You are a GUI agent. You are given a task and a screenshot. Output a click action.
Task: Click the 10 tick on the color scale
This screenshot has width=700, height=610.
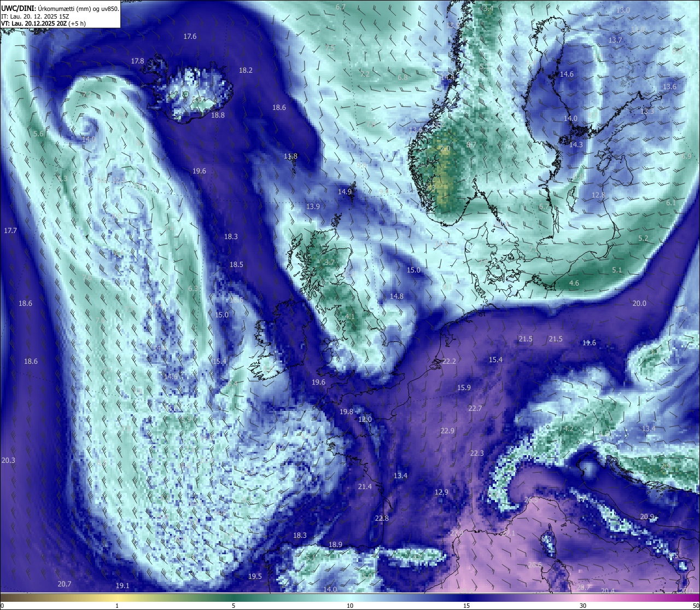click(350, 606)
